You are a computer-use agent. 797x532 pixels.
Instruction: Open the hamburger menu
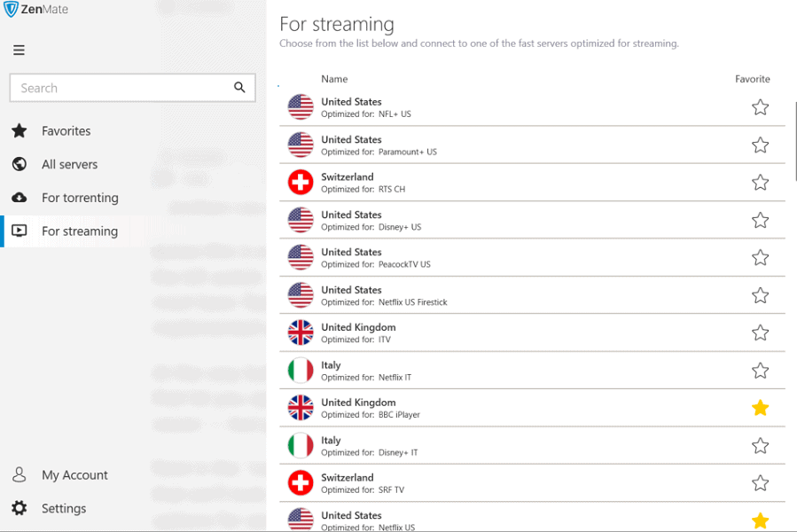[x=19, y=50]
